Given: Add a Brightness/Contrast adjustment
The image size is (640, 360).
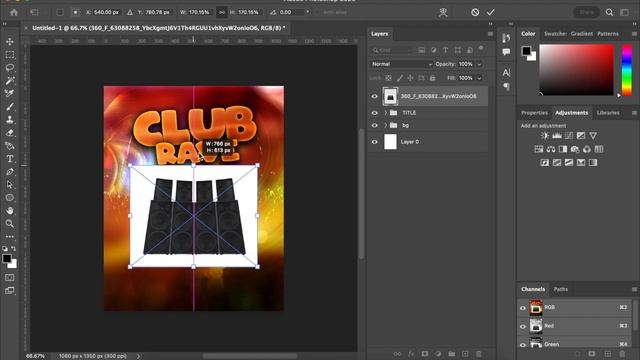Looking at the screenshot, I should click(x=545, y=136).
